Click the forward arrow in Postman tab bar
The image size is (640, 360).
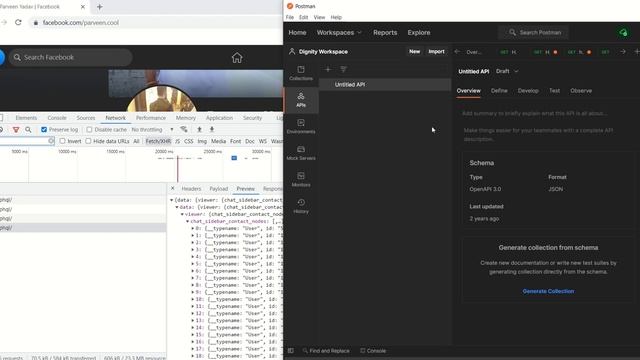coord(623,52)
